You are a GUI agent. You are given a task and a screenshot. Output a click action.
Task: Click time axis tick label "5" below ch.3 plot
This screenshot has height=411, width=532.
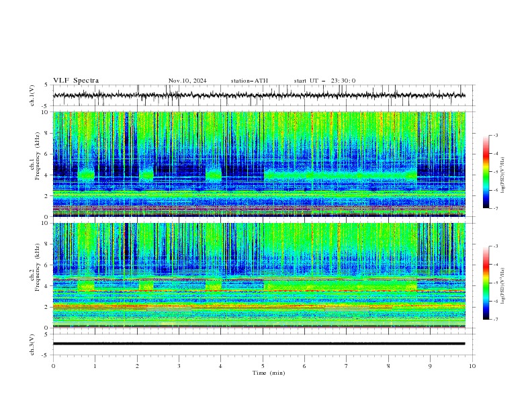click(263, 366)
